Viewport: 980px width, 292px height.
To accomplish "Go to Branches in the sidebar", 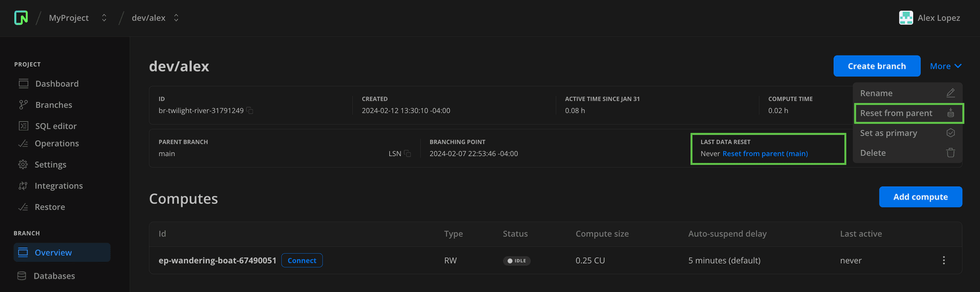I will click(x=53, y=105).
